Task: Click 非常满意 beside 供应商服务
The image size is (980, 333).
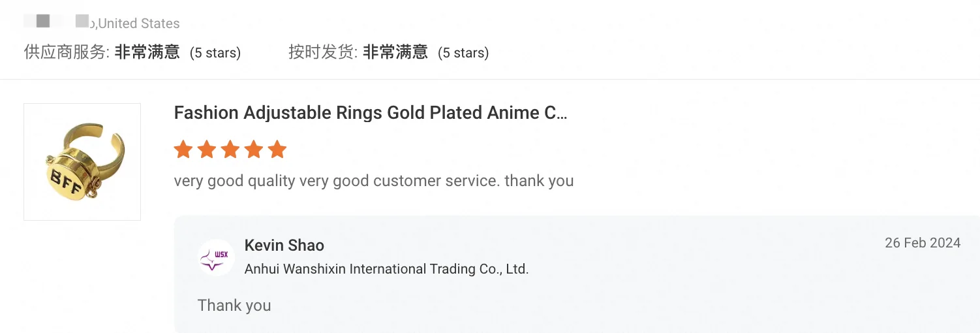Action: coord(147,52)
